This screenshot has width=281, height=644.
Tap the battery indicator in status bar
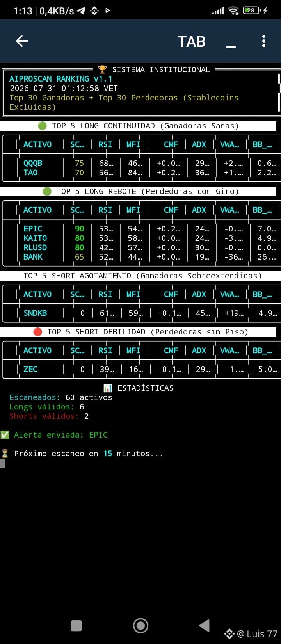(x=251, y=11)
